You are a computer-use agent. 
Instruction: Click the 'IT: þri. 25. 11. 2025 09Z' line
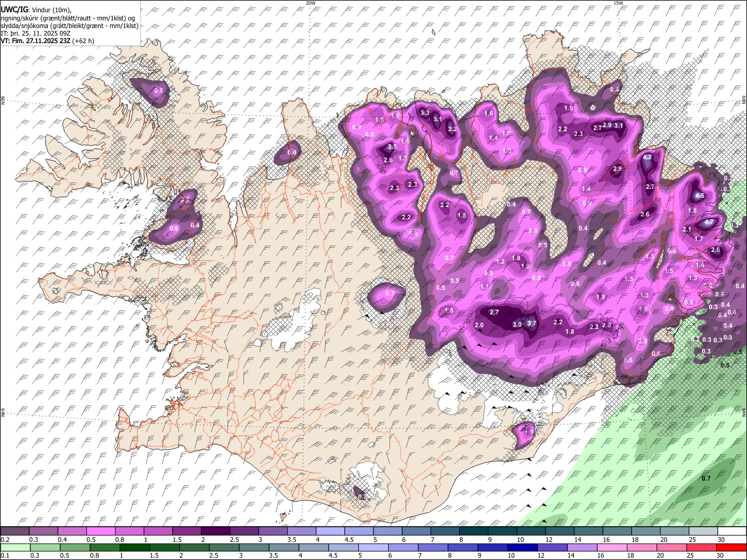pyautogui.click(x=34, y=33)
